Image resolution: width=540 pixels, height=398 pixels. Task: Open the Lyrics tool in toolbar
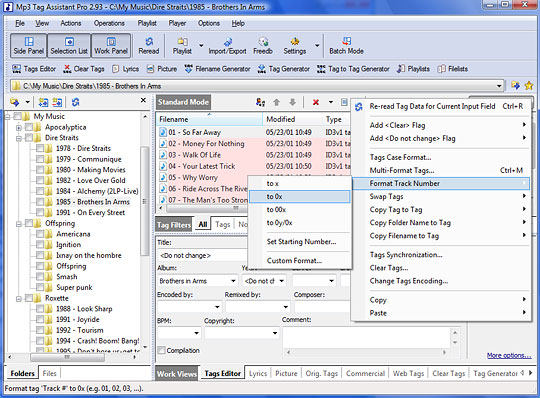coord(126,69)
